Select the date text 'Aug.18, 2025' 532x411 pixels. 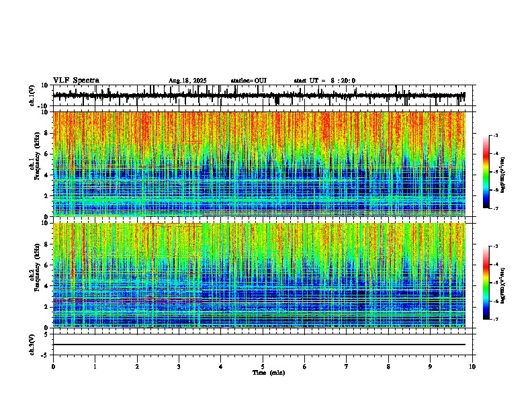[187, 81]
